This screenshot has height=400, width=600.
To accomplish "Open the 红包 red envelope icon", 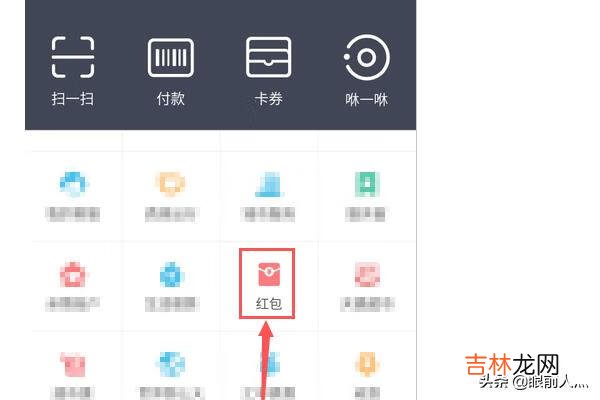I will (x=269, y=274).
